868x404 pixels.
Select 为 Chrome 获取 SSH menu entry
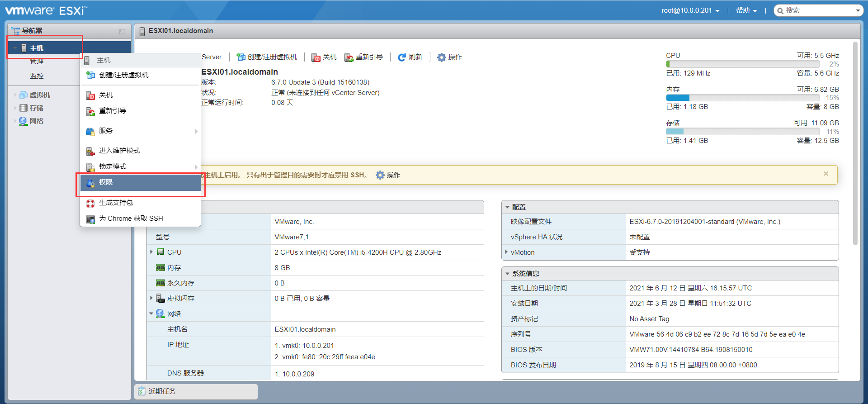tap(141, 219)
